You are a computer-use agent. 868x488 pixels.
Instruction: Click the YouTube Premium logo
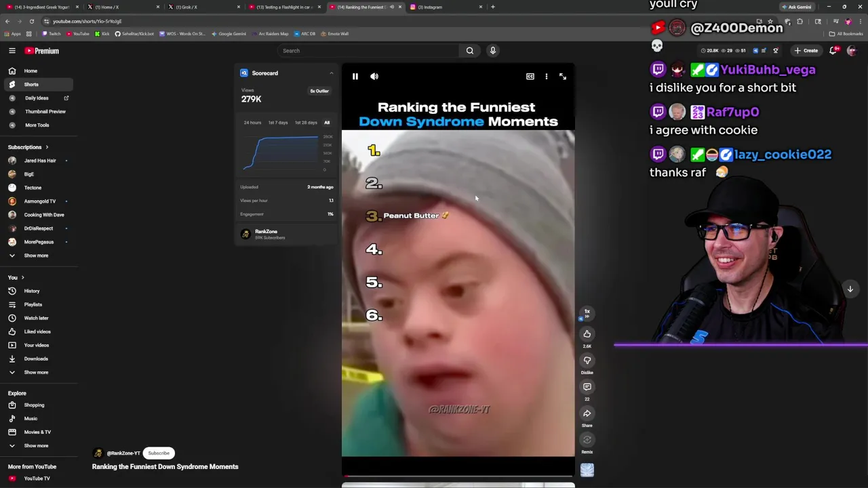click(42, 51)
